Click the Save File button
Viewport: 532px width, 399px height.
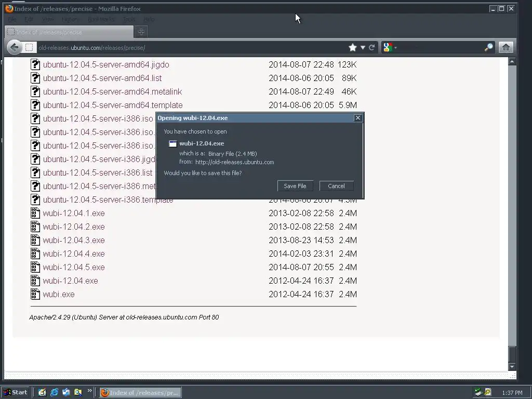(x=295, y=186)
